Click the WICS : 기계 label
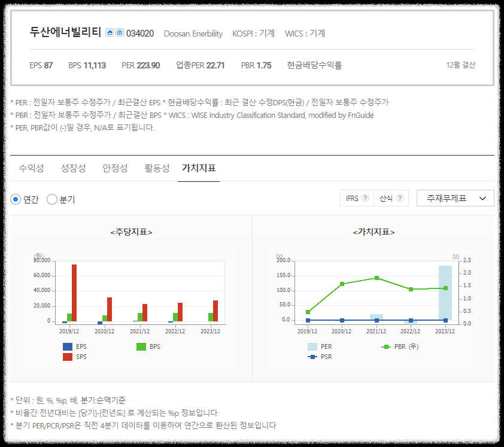Screen dimensions: 504x447 pos(305,34)
